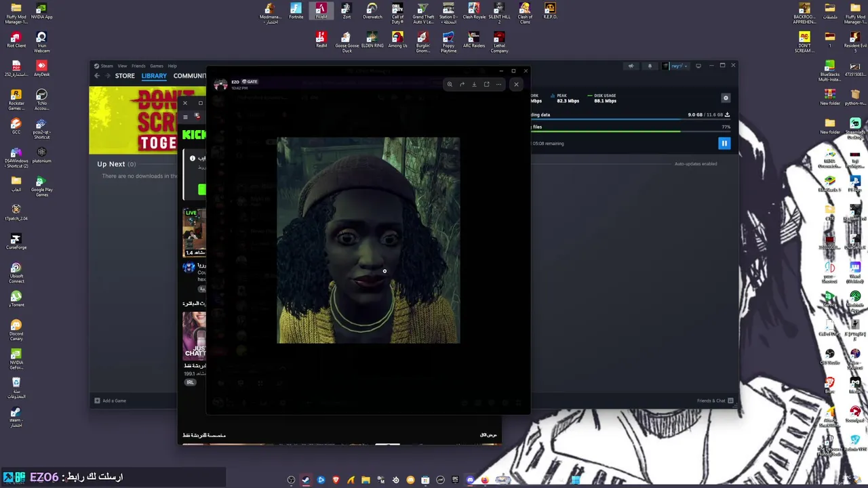Open Steam View menu
The image size is (868, 488).
pos(122,66)
